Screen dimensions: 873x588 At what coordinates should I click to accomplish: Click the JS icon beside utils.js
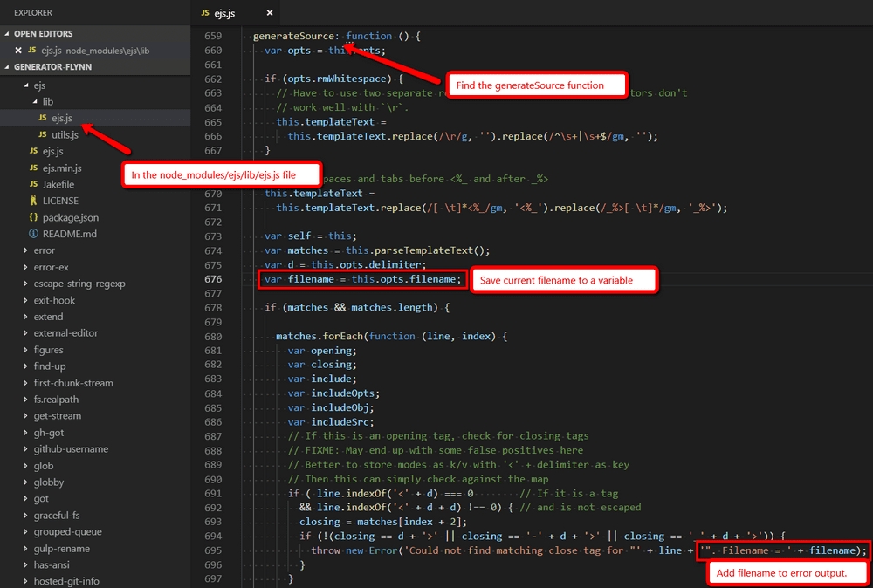[x=42, y=134]
